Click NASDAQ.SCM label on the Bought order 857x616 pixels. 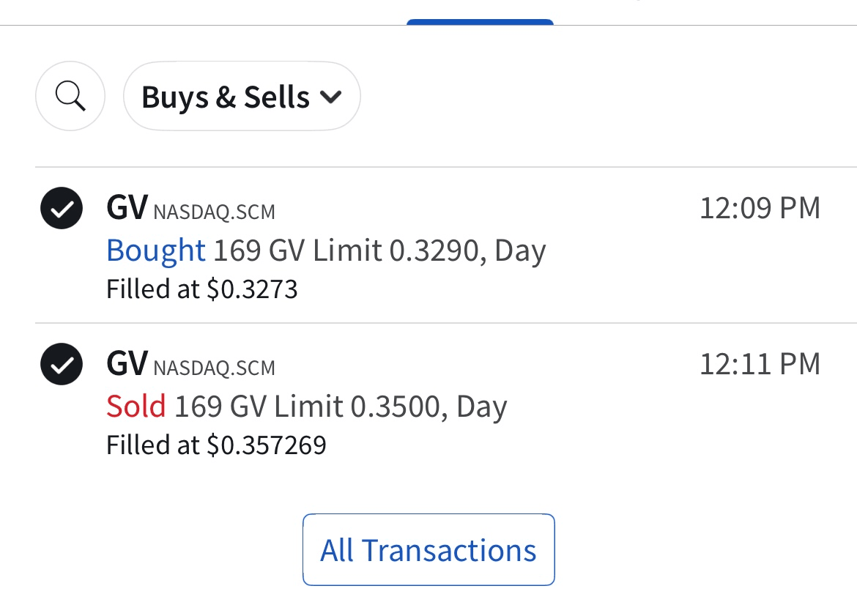pos(215,212)
